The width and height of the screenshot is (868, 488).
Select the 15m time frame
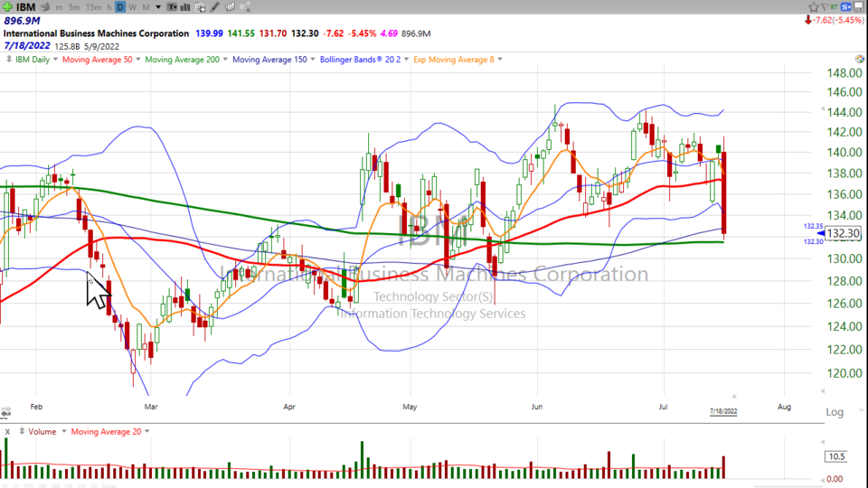point(93,7)
